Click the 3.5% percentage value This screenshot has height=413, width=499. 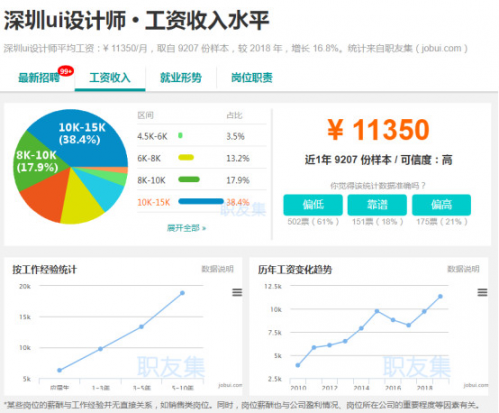[x=235, y=136]
